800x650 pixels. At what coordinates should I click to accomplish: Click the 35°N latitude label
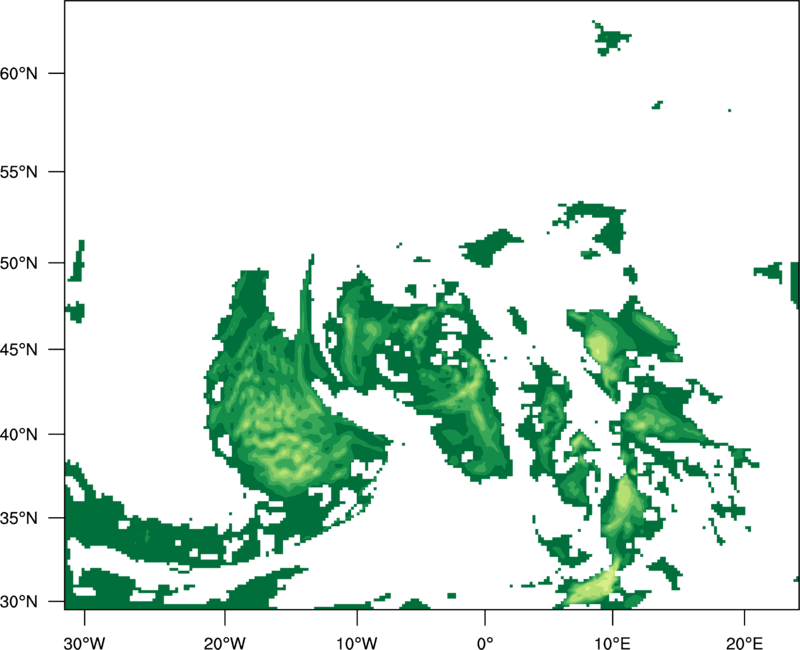[x=19, y=518]
